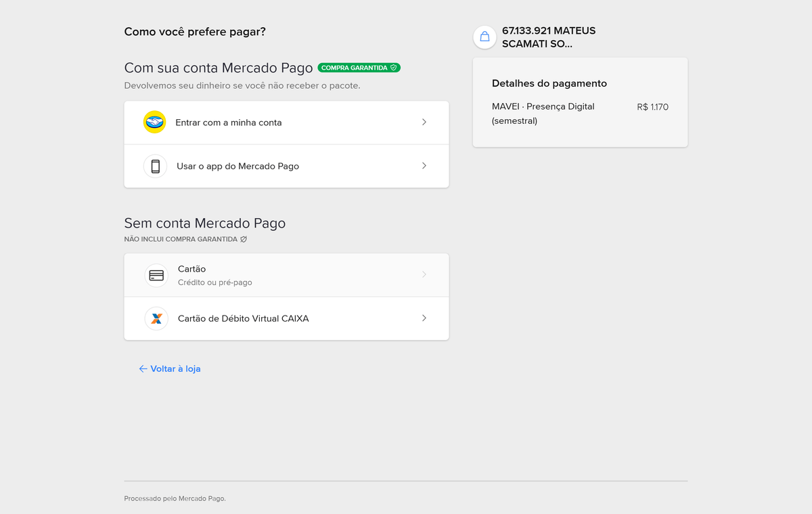812x514 pixels.
Task: Click the Crédito ou pré-pago subtitle
Action: (x=215, y=282)
